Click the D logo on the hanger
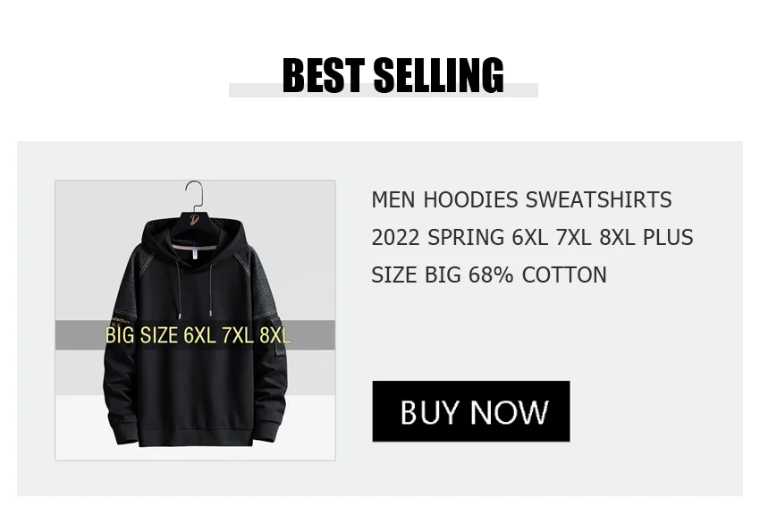This screenshot has width=760, height=532. [194, 219]
